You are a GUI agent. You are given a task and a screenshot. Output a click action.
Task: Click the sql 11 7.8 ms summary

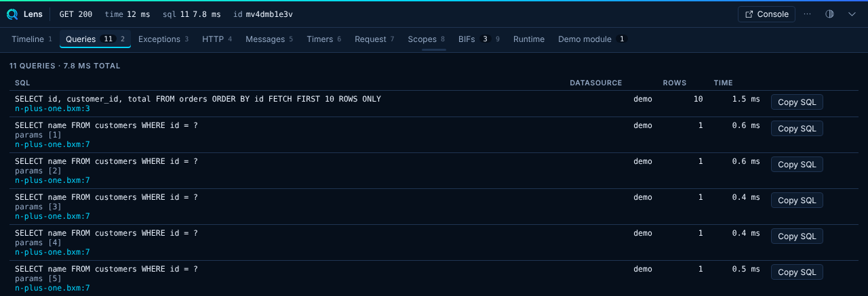coord(191,14)
